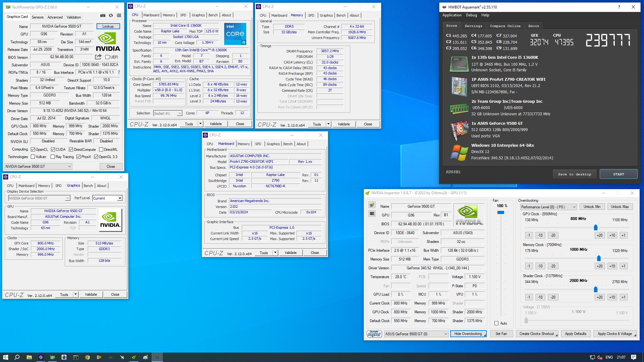Open the Paint palette taskbar icon
644x362 pixels.
[x=146, y=357]
